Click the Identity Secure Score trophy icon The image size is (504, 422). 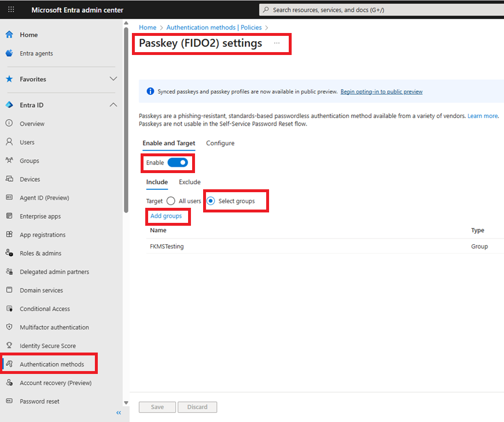(9, 346)
